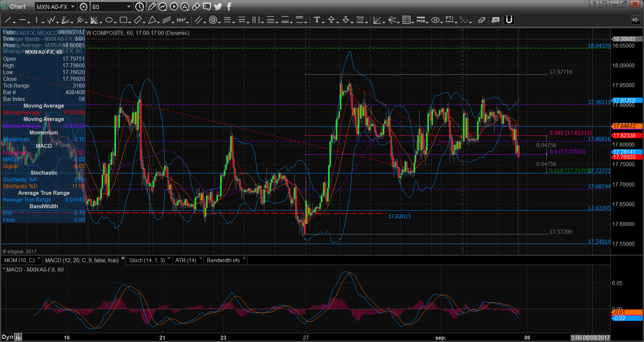Expand the PTI tool dropdown arrow

pos(456,22)
